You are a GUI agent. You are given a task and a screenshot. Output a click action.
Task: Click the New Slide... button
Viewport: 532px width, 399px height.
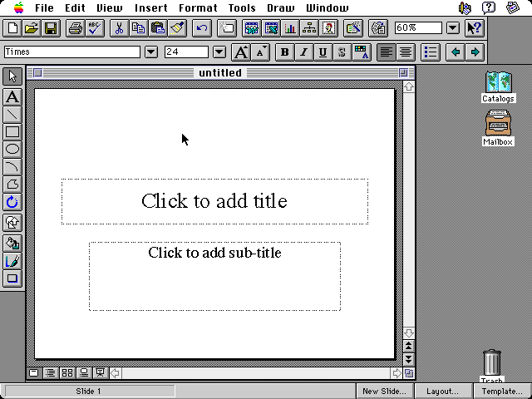(384, 392)
